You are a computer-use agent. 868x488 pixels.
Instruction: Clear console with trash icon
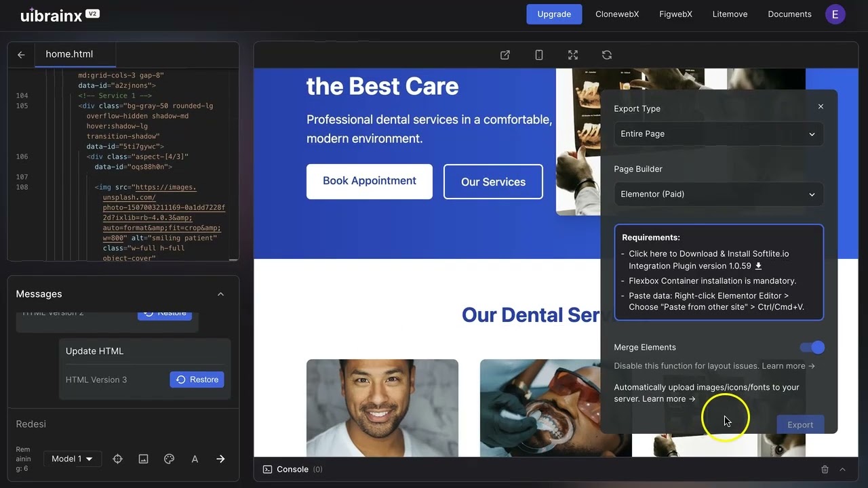point(825,469)
